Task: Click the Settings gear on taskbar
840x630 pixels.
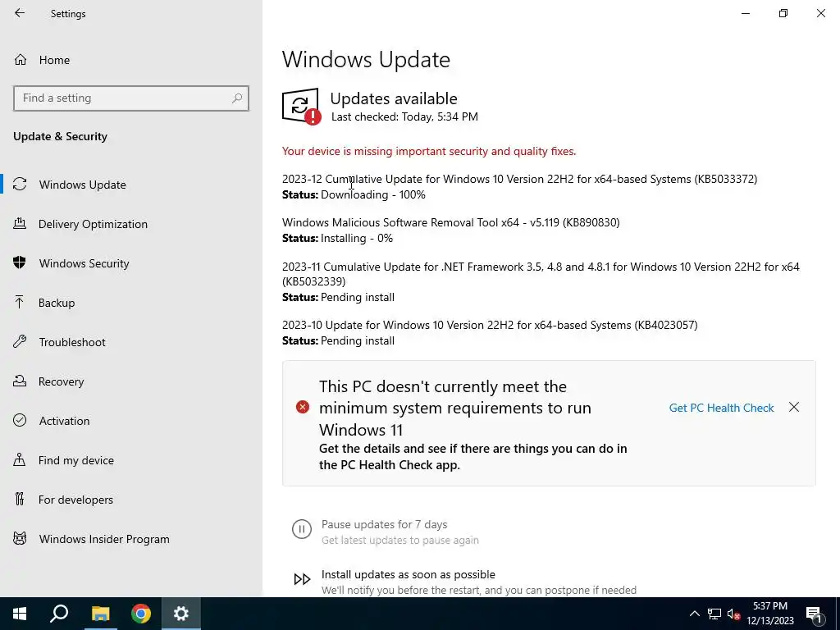Action: tap(181, 614)
